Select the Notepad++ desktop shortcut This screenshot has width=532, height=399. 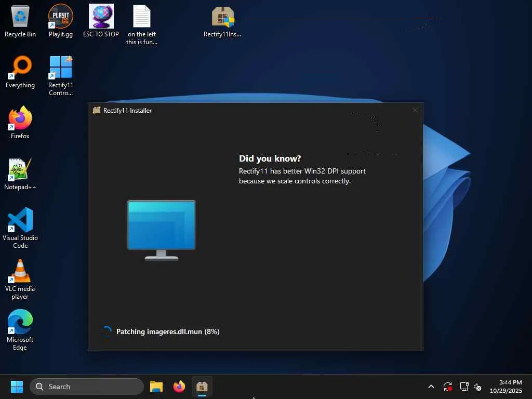[20, 174]
